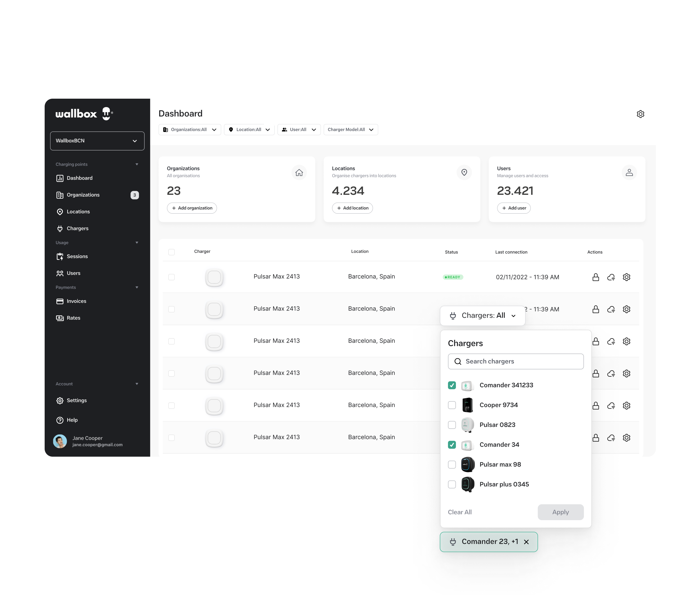The width and height of the screenshot is (700, 595).
Task: Click the Add user button
Action: coord(513,208)
